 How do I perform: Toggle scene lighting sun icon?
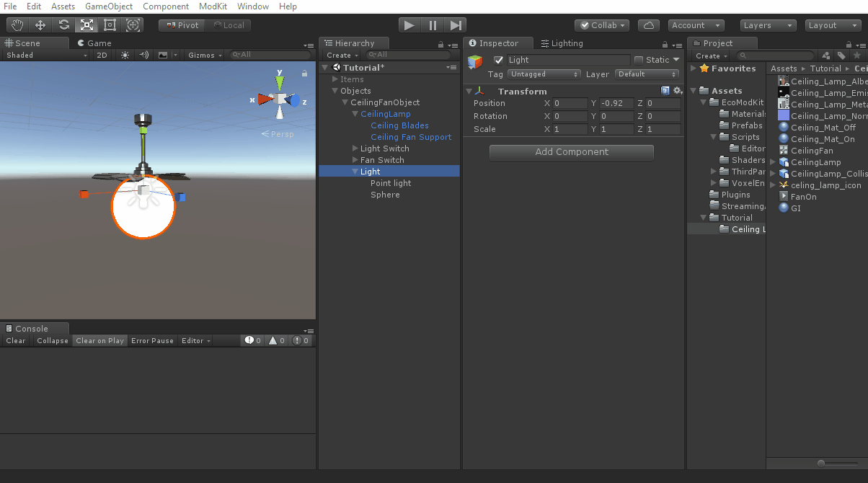click(125, 55)
